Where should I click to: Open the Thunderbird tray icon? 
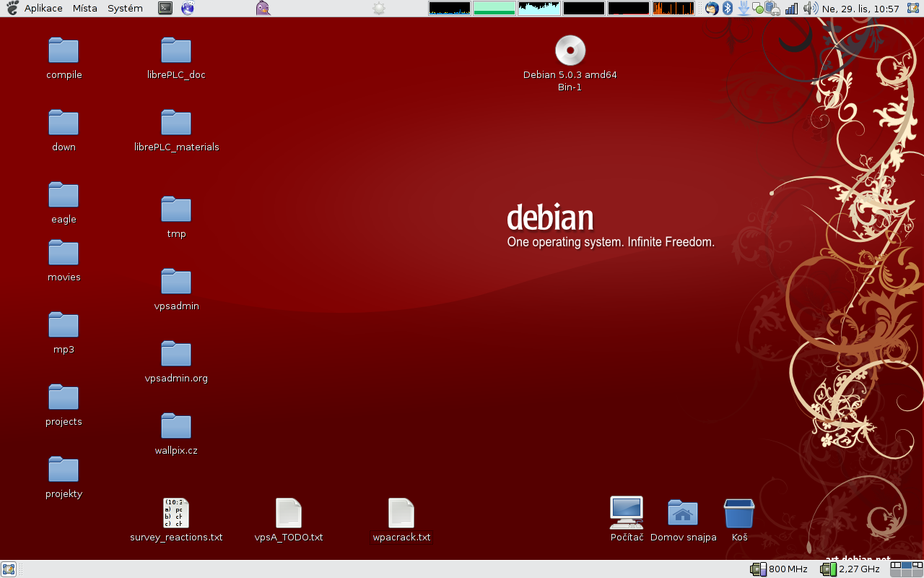coord(712,9)
